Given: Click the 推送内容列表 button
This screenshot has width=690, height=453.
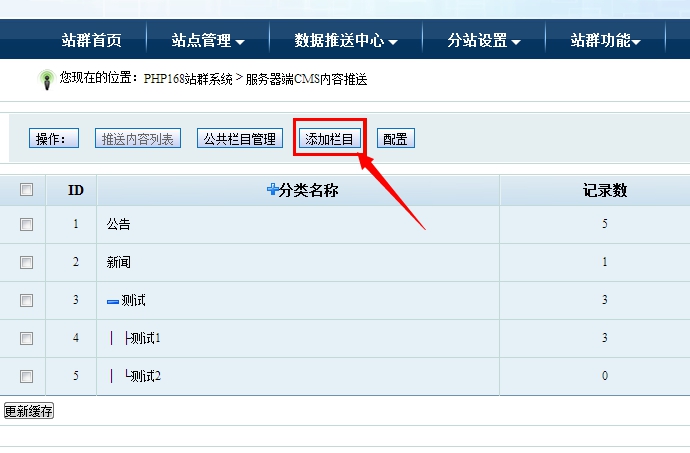Looking at the screenshot, I should point(138,139).
